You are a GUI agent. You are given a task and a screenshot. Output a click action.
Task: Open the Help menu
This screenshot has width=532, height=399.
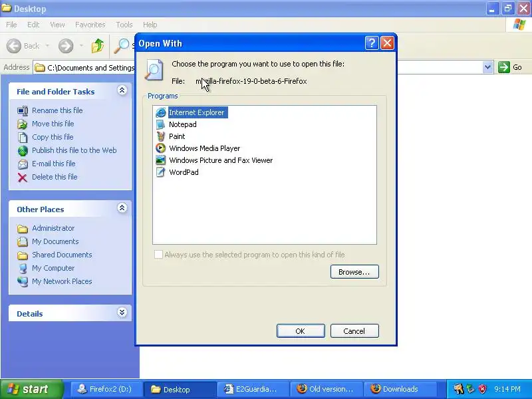point(150,25)
